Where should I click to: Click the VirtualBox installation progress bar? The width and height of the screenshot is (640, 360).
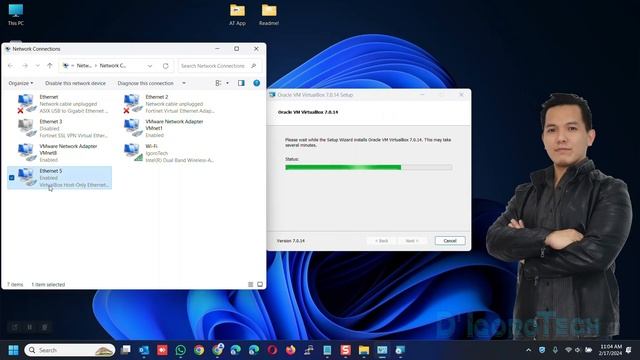(x=369, y=167)
